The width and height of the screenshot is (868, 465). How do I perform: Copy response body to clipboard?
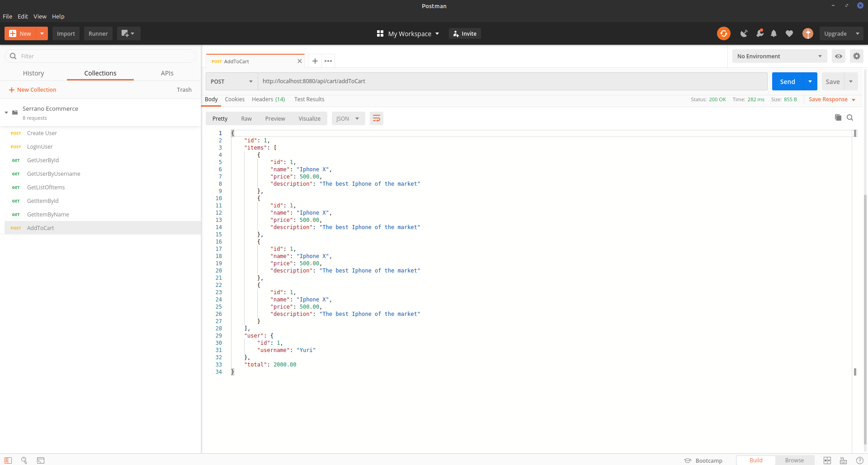click(838, 117)
